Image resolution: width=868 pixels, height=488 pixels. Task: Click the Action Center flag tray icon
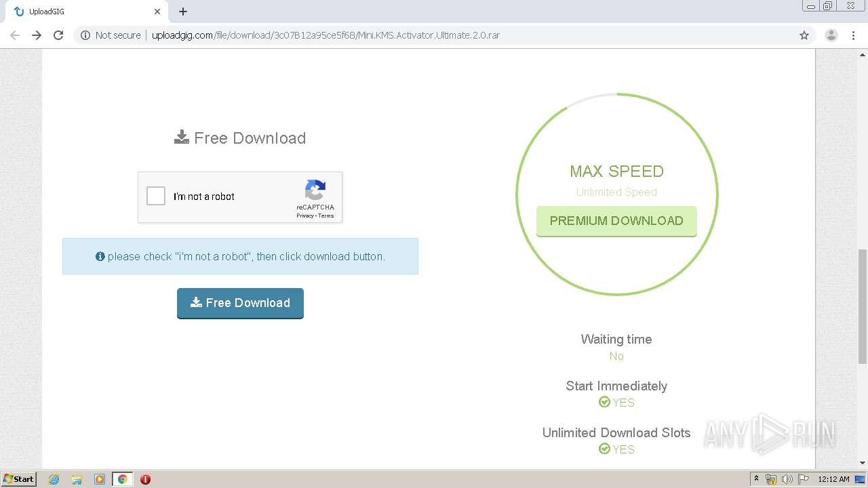[x=804, y=479]
